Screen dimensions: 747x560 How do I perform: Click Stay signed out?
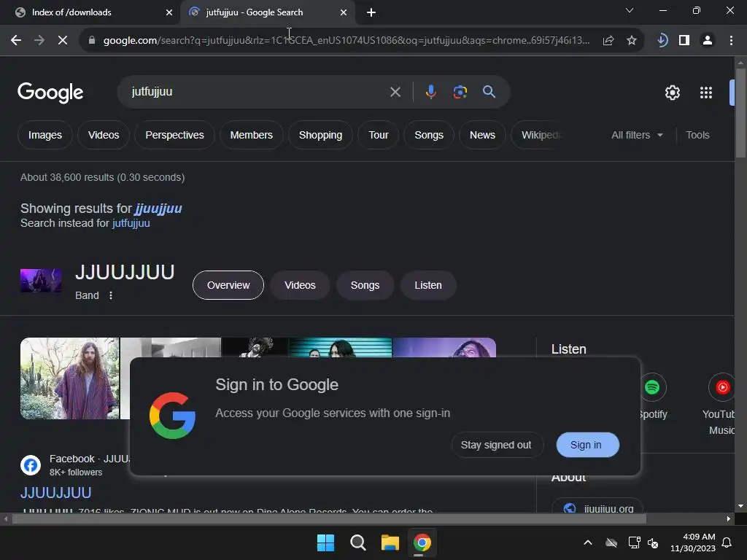click(x=496, y=445)
